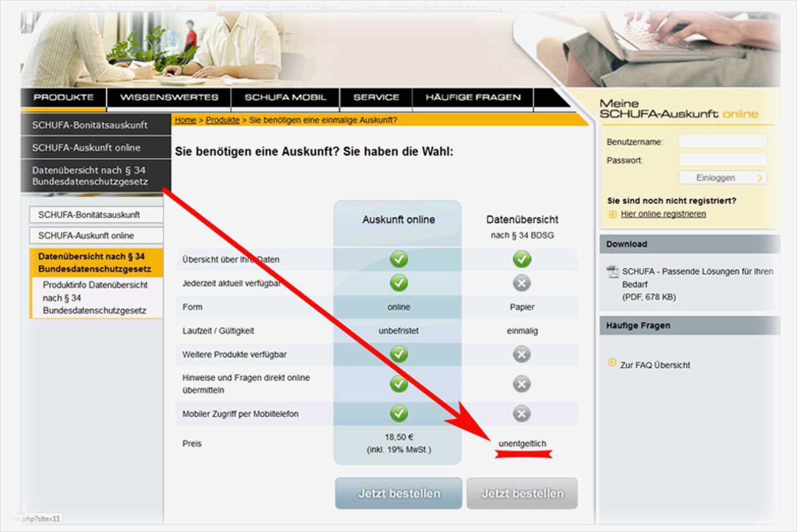Open the PRODUKTE menu tab

click(x=64, y=98)
